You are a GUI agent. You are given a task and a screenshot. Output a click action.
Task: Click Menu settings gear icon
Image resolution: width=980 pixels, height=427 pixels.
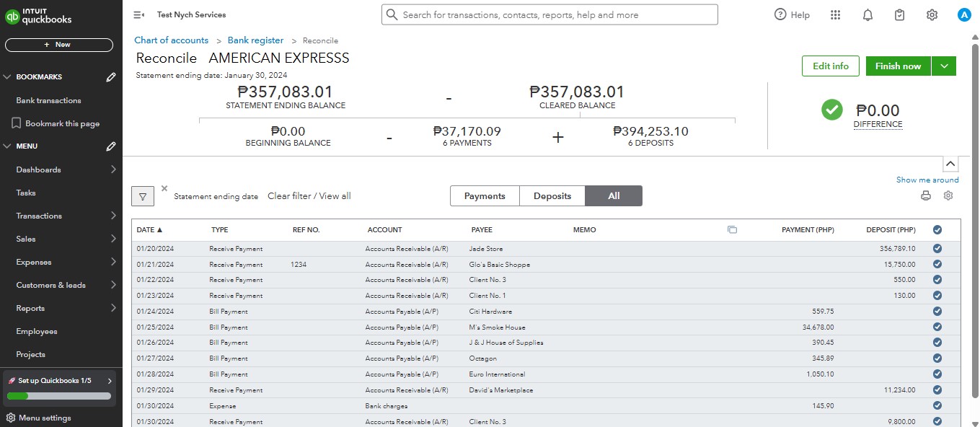[x=10, y=418]
